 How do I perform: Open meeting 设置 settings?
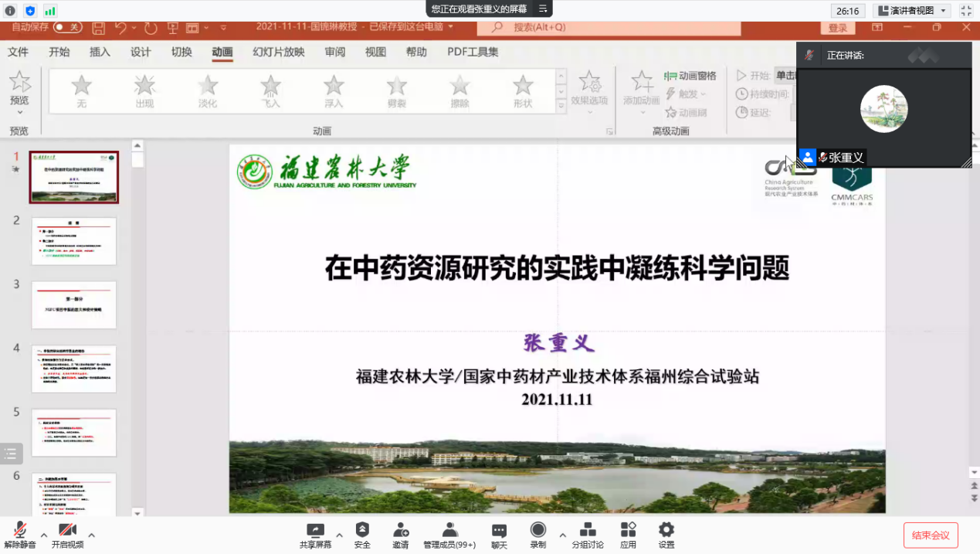pos(665,533)
